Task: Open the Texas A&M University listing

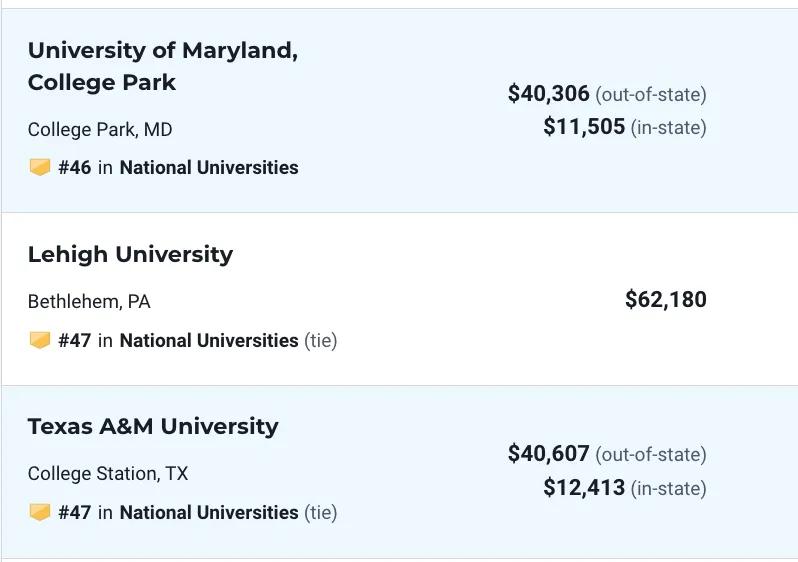Action: click(x=153, y=426)
